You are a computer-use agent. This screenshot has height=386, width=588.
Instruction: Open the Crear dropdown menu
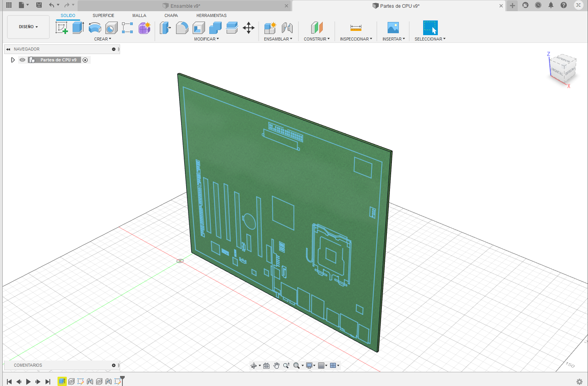(x=103, y=39)
